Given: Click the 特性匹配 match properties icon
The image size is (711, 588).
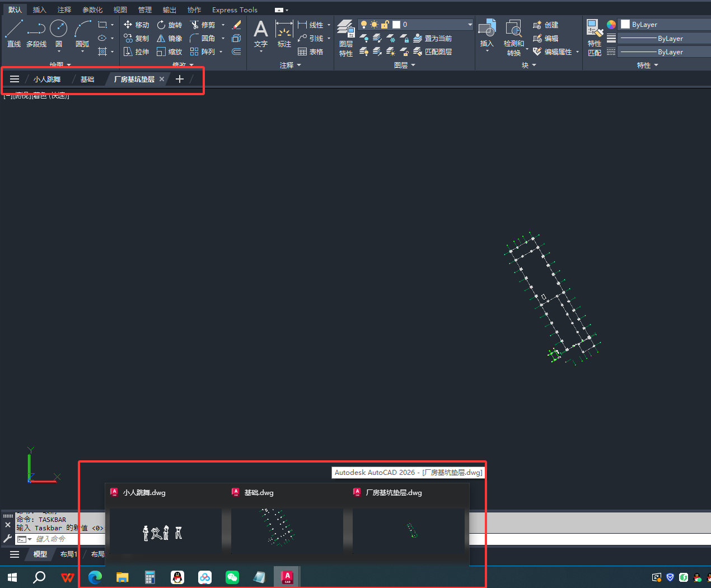Looking at the screenshot, I should click(595, 38).
